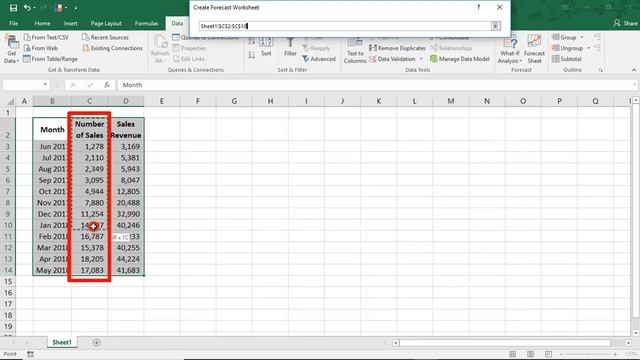Screen dimensions: 640x360
Task: Select column E header
Action: [x=162, y=101]
